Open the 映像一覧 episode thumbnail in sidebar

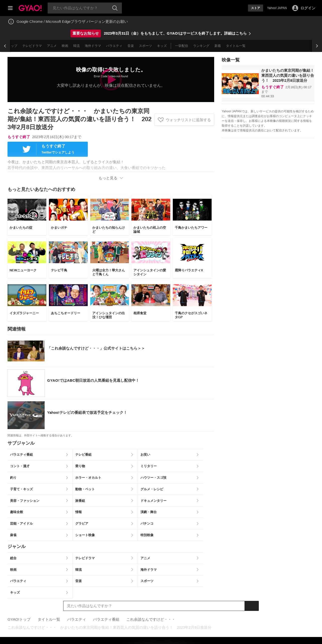pyautogui.click(x=240, y=84)
